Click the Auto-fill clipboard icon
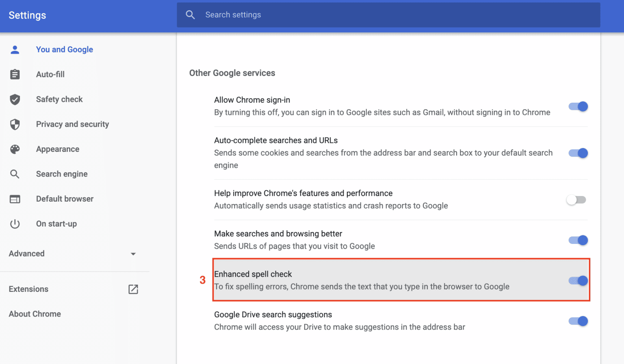Viewport: 624px width, 364px height. (x=15, y=74)
